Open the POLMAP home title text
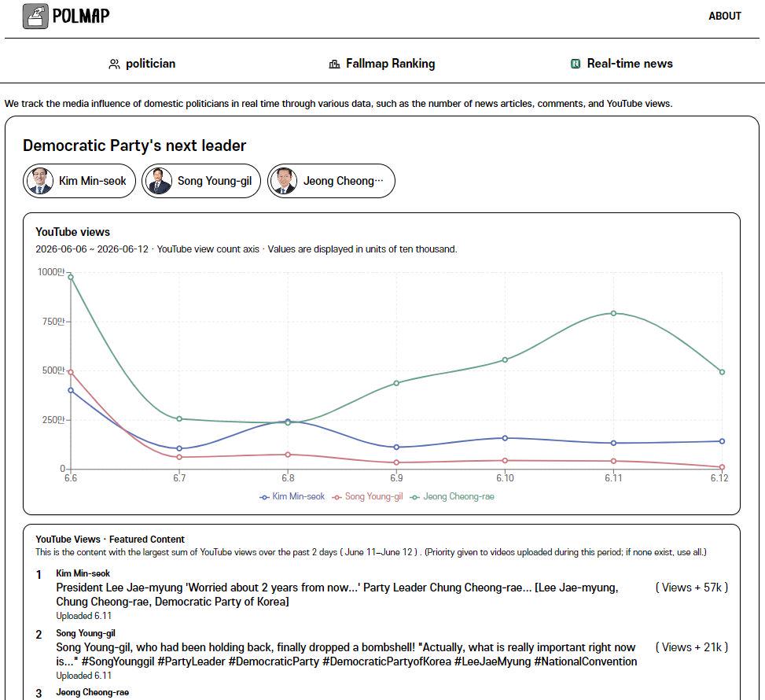 click(x=81, y=16)
